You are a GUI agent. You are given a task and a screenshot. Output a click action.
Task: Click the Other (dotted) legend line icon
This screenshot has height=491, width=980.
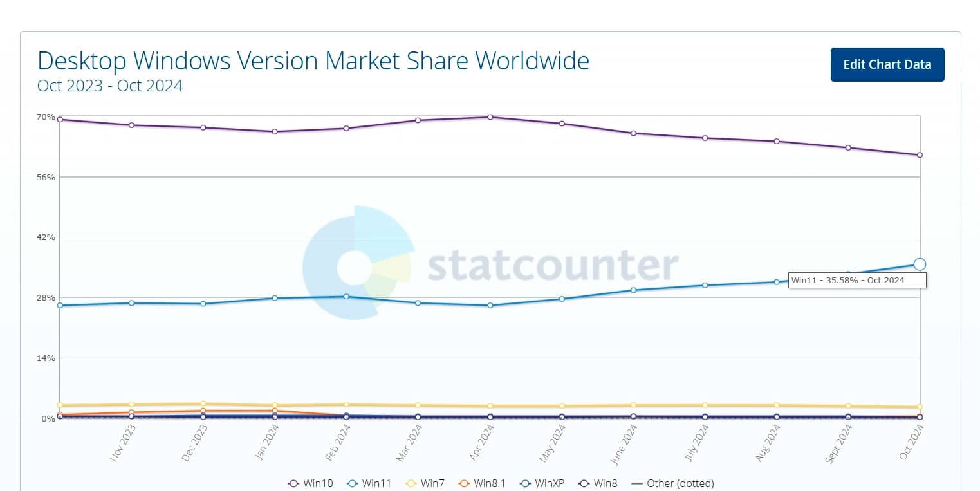point(636,483)
